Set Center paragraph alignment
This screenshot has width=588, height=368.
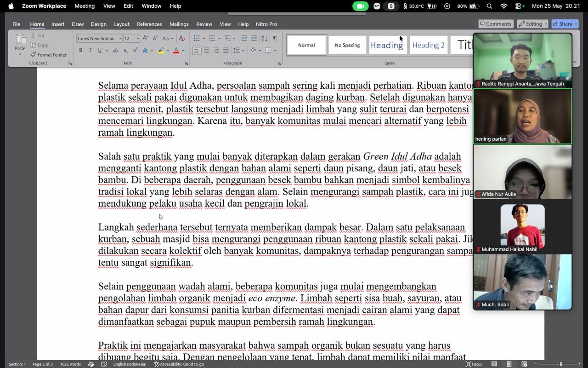207,50
